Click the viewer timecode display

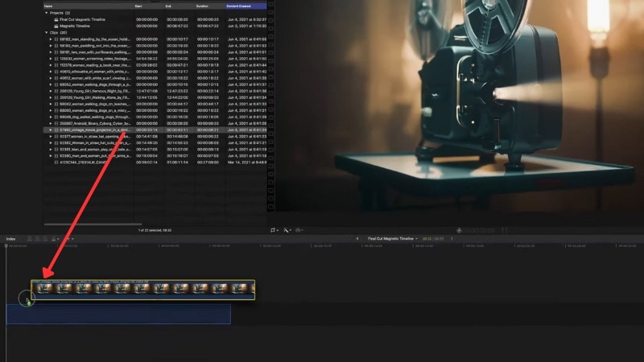click(479, 230)
